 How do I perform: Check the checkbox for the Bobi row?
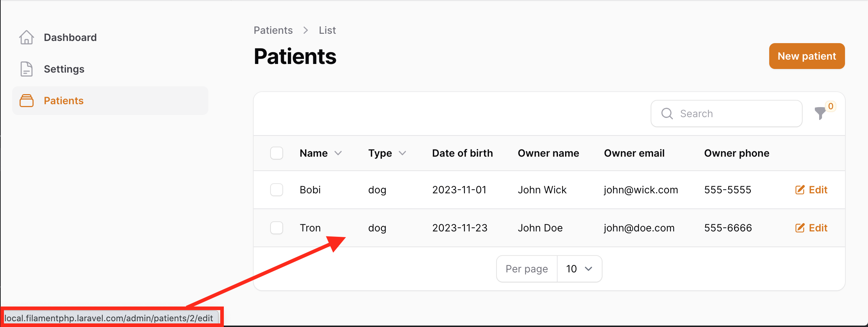coord(277,190)
